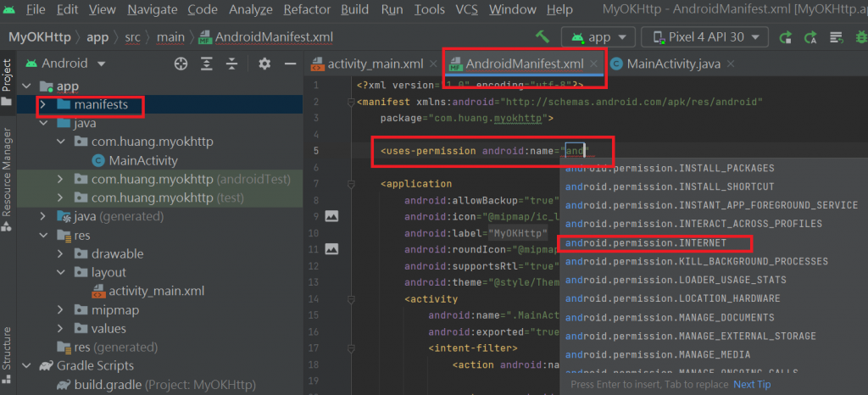Select the AndroidManifest.xml editor tab
The image size is (868, 395).
coord(524,64)
